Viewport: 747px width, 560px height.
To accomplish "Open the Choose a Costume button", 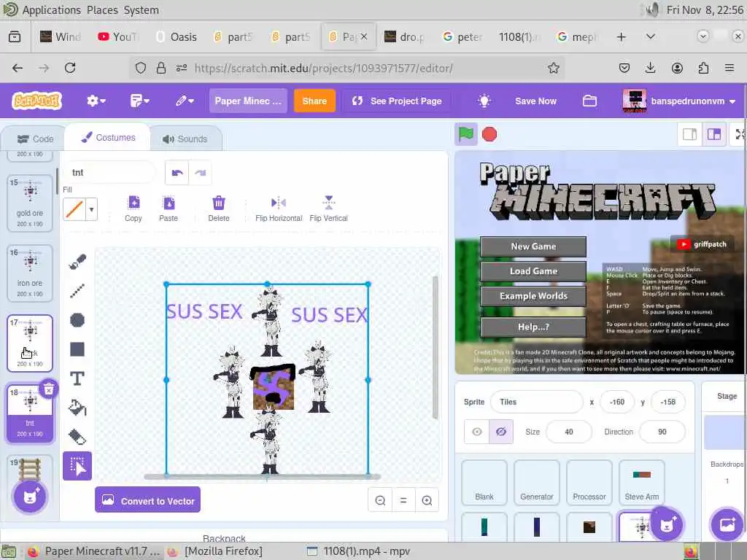I will point(29,497).
